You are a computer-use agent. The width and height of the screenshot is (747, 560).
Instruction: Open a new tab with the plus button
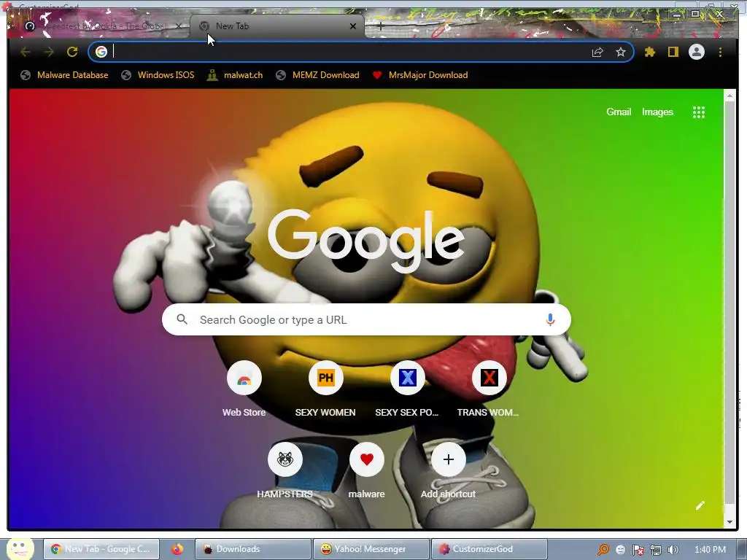tap(381, 26)
